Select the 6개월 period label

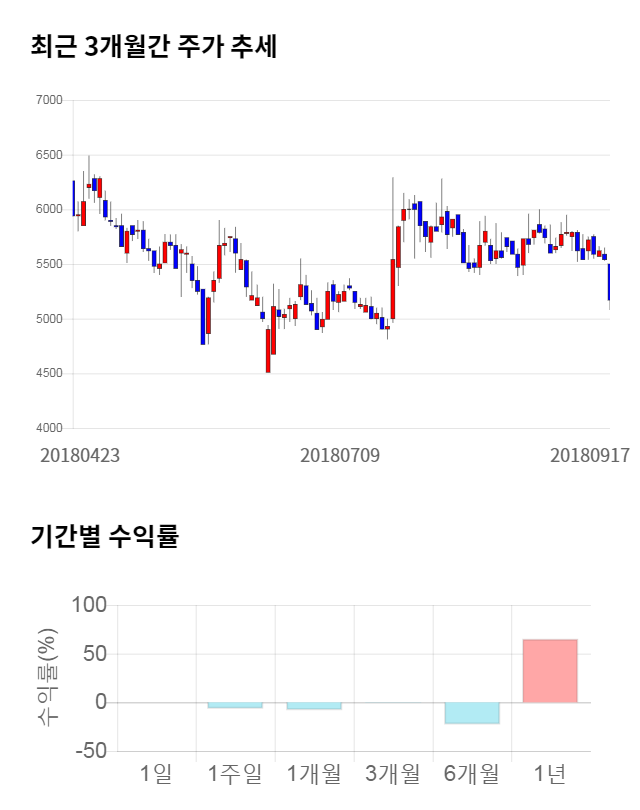point(471,773)
